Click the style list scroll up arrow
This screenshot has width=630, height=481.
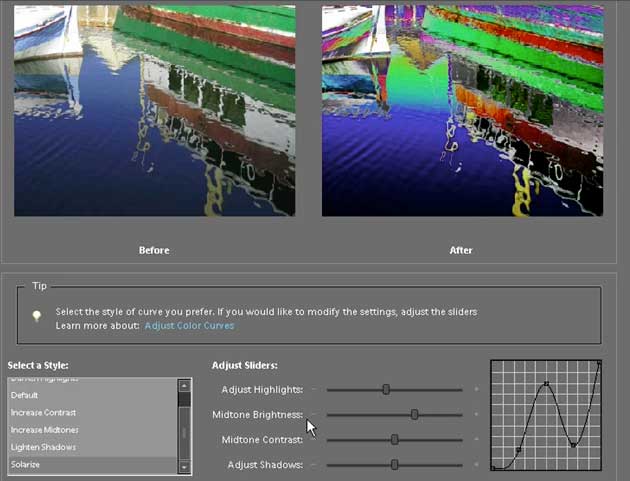(184, 386)
